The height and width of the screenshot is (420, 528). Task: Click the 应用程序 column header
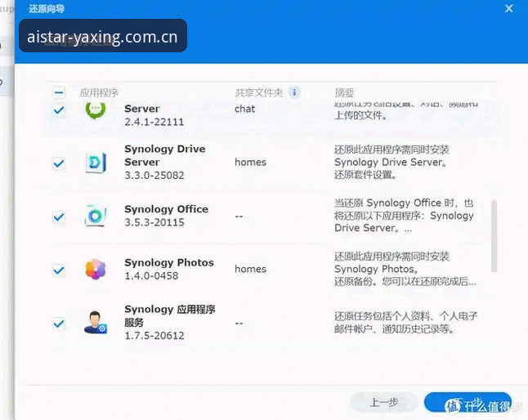click(x=99, y=92)
